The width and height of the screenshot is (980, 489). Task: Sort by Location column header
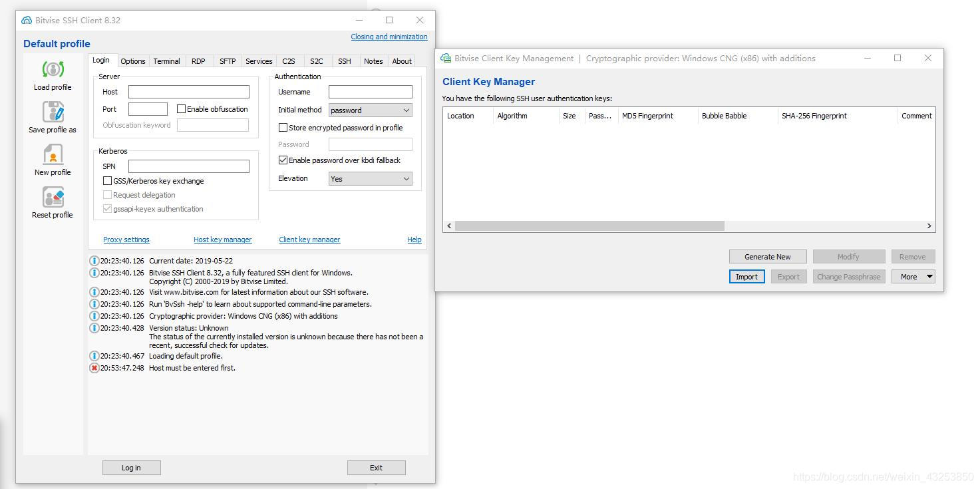coord(468,116)
